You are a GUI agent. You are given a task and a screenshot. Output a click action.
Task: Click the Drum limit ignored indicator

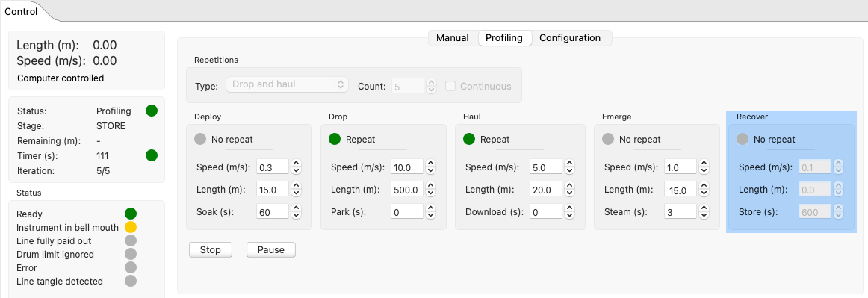click(130, 254)
